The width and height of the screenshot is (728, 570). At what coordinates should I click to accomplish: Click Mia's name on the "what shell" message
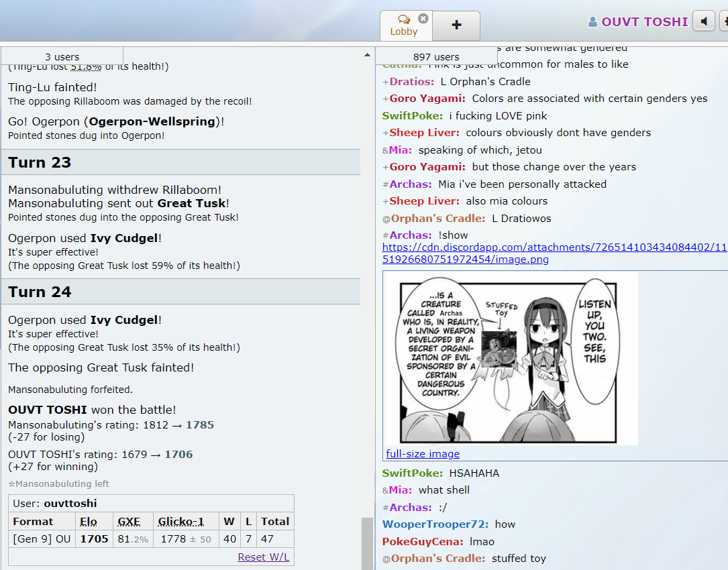[x=400, y=490]
